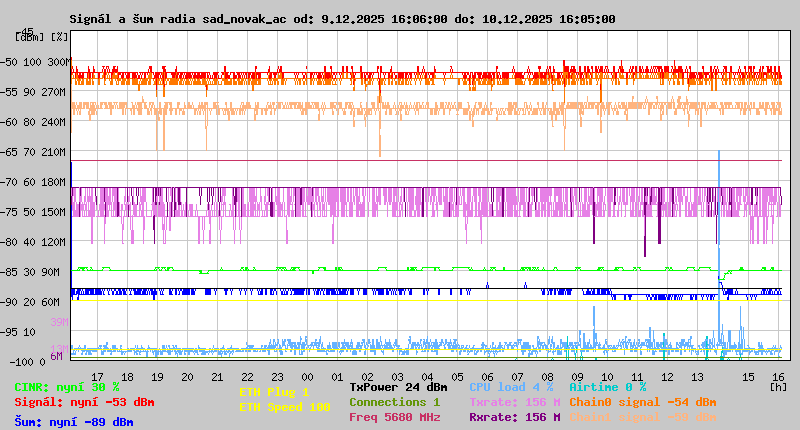Click the 'Freq 5680 MHz' legend label
The image size is (800, 430).
click(395, 417)
